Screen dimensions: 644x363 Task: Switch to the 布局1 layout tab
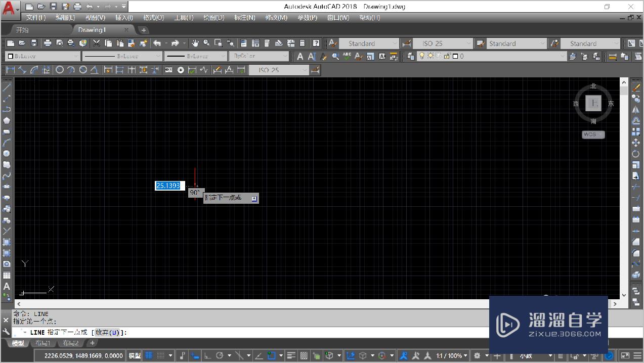click(x=42, y=343)
